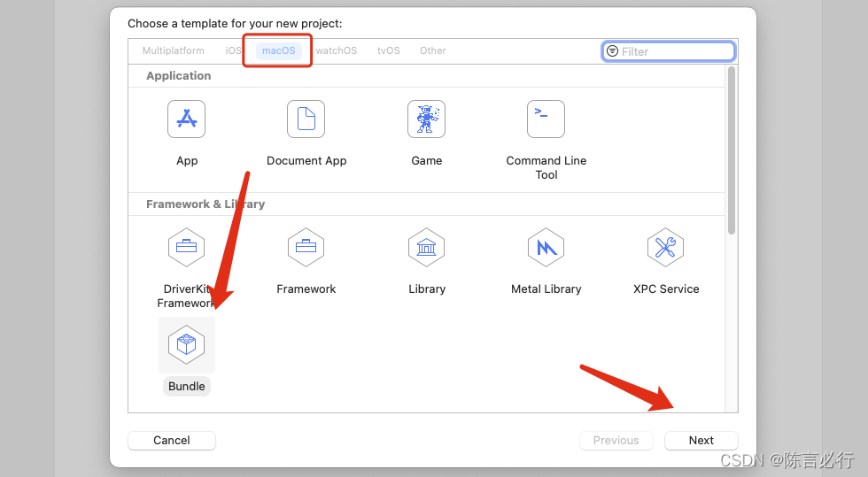Pick the Library template icon
Viewport: 868px width, 477px height.
[x=426, y=248]
